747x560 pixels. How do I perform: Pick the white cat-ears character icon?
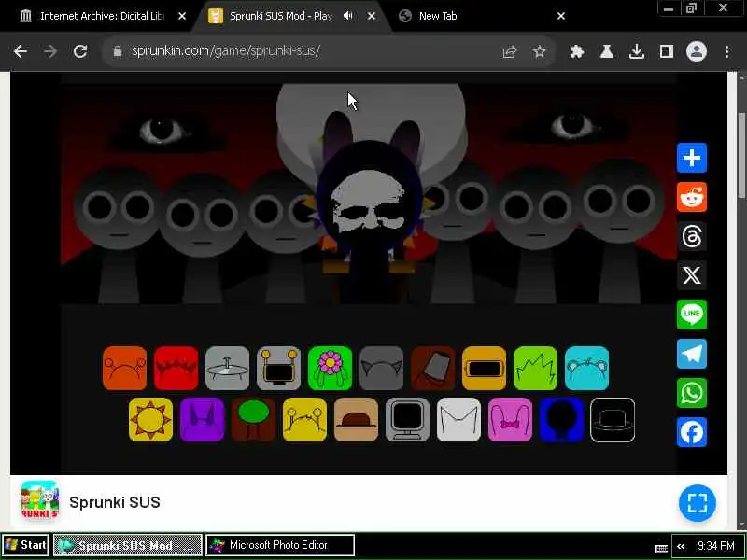pyautogui.click(x=458, y=419)
